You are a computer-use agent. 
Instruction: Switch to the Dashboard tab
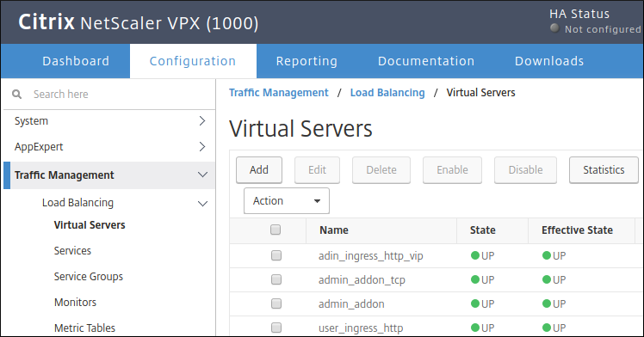click(x=76, y=61)
